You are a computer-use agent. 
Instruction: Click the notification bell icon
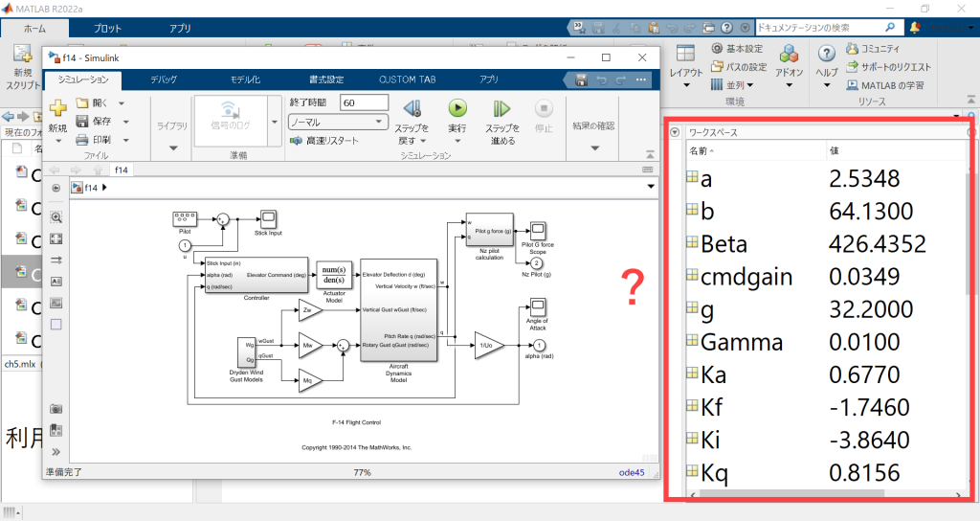(x=915, y=28)
